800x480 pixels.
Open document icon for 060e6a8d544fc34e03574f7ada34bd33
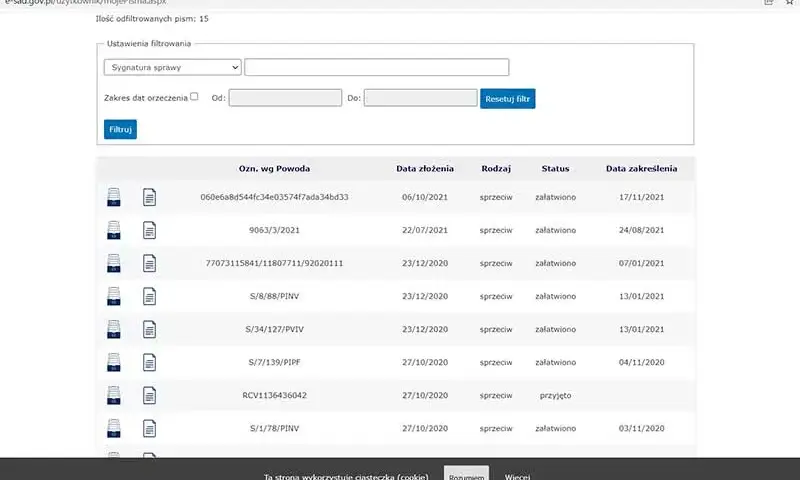tap(149, 197)
